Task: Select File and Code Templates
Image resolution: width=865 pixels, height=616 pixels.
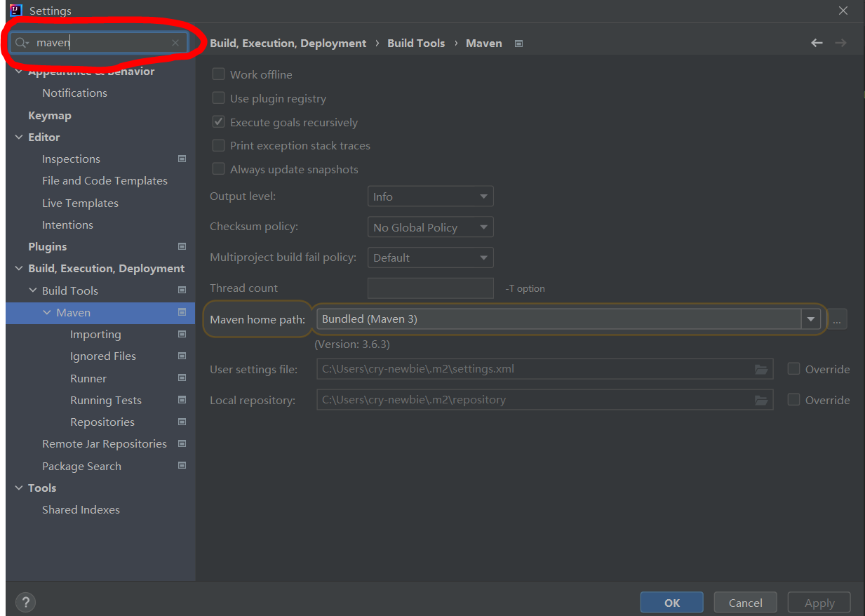Action: (x=105, y=180)
